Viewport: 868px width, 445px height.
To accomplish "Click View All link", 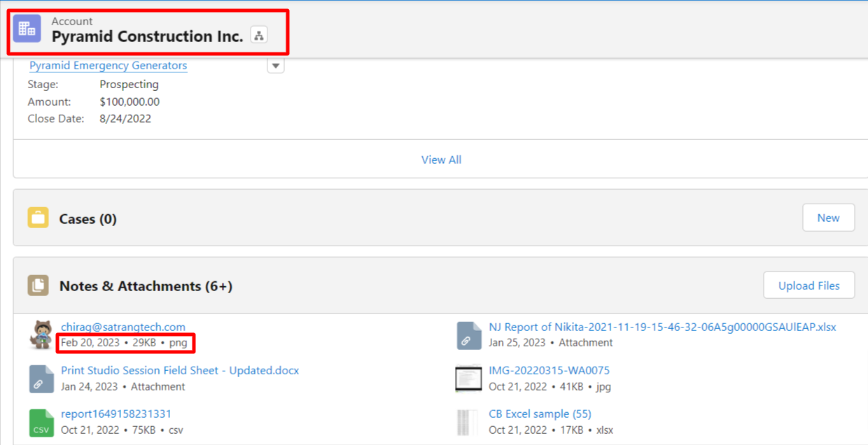I will [x=441, y=160].
